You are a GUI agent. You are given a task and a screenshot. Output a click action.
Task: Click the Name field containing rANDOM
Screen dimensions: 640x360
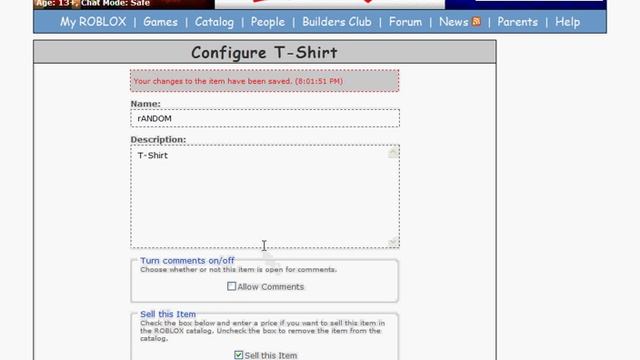tap(265, 118)
